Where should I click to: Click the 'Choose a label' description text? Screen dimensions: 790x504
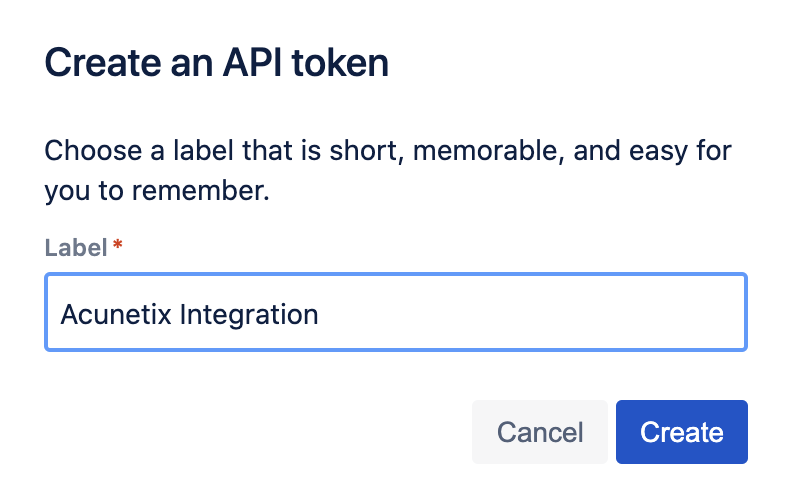coord(387,170)
